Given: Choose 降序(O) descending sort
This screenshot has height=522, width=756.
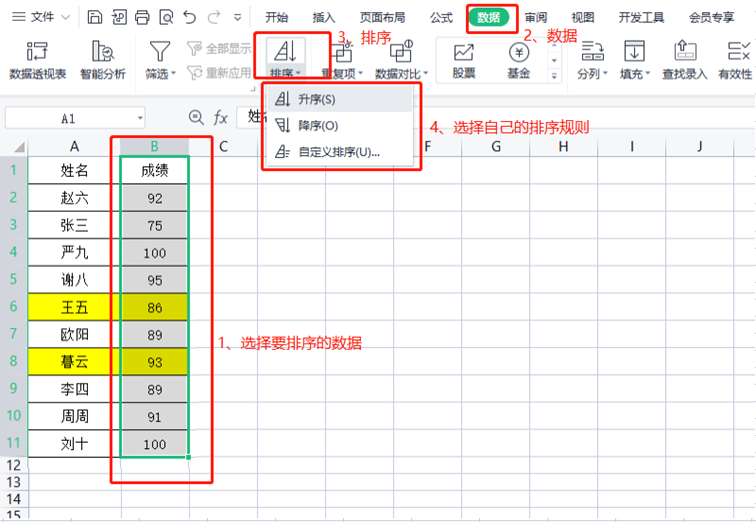Looking at the screenshot, I should 339,126.
